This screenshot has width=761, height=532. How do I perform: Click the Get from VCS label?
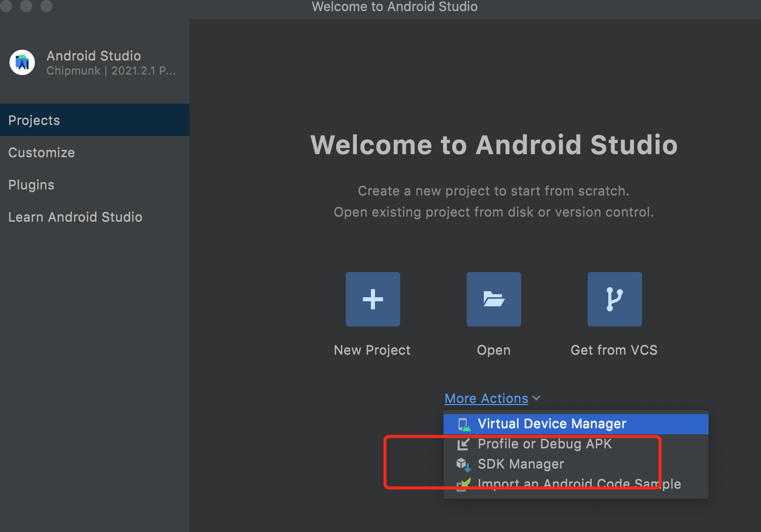[x=614, y=350]
